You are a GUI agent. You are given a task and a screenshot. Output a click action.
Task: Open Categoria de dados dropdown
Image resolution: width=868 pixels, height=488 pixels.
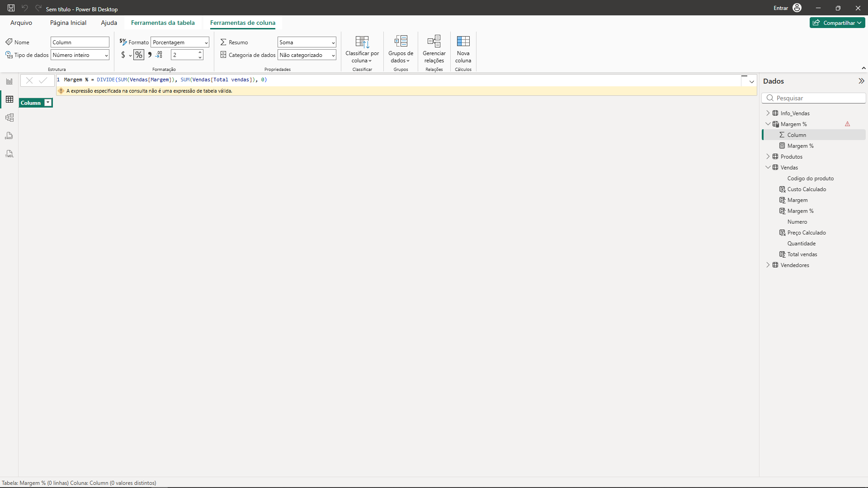pos(307,55)
